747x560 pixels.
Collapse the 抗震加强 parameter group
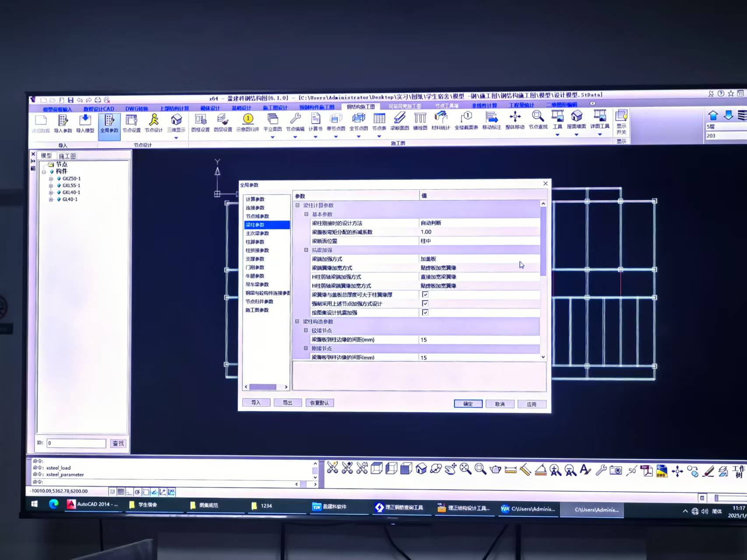[x=306, y=250]
